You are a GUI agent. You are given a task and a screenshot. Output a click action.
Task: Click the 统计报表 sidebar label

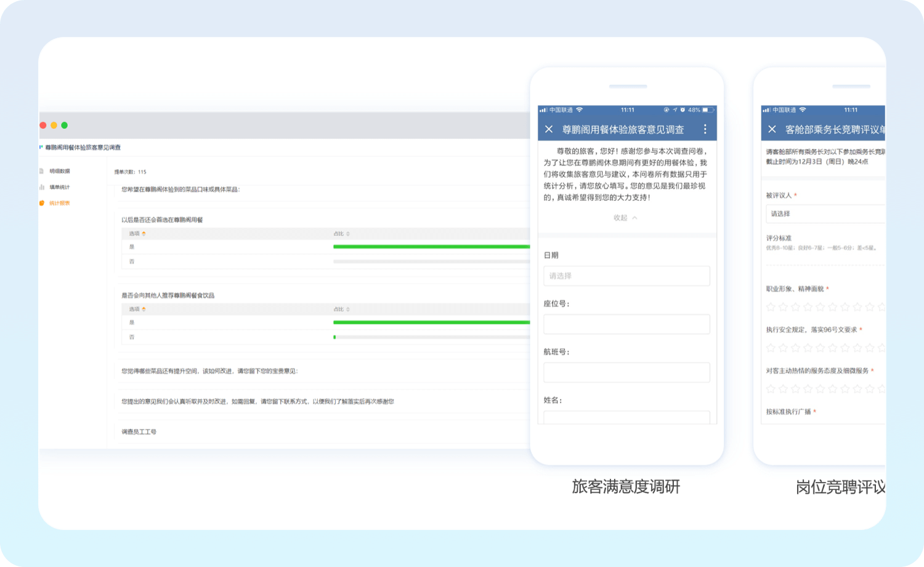[x=60, y=203]
